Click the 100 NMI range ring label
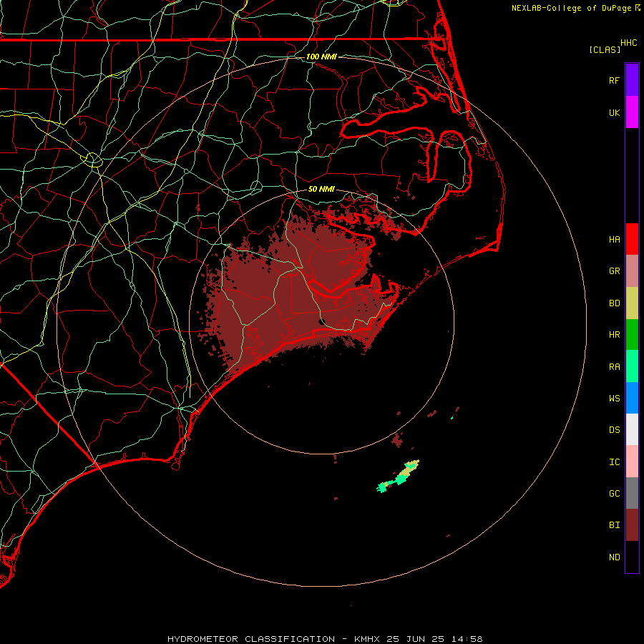644x644 pixels. tap(321, 57)
